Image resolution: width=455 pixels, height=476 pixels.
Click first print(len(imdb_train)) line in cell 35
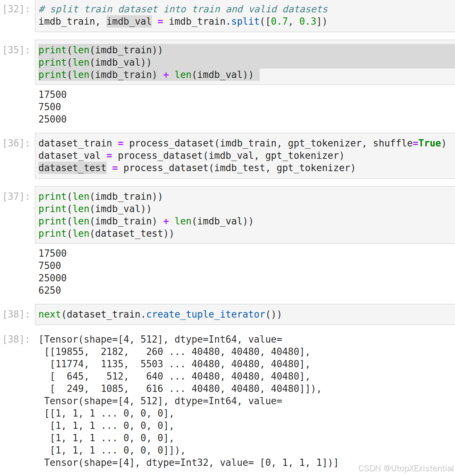click(x=101, y=50)
